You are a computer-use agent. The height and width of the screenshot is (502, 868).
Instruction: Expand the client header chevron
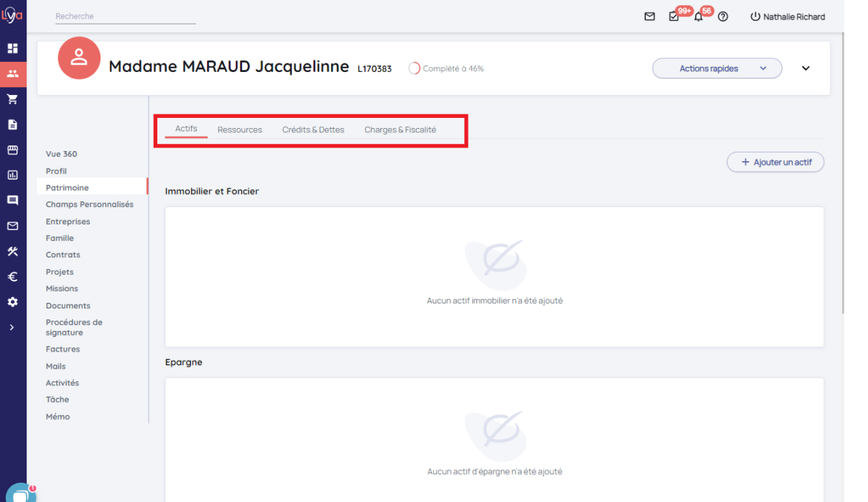tap(805, 68)
